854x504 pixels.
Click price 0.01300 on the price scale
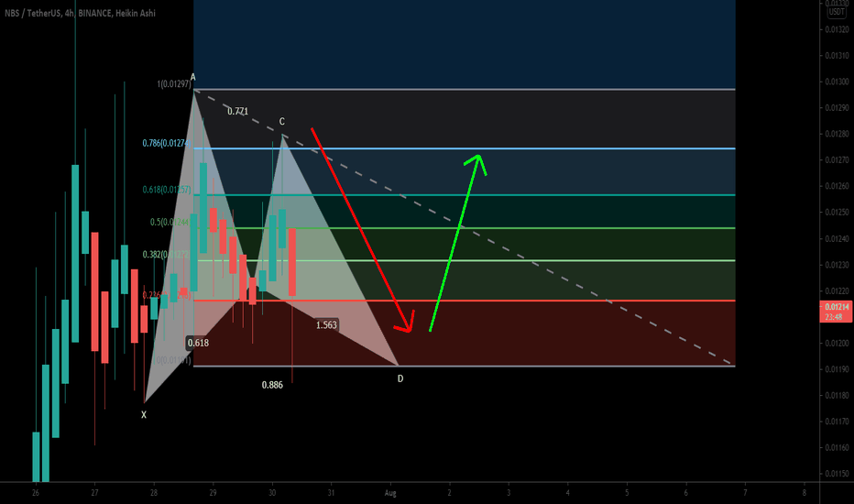click(837, 82)
